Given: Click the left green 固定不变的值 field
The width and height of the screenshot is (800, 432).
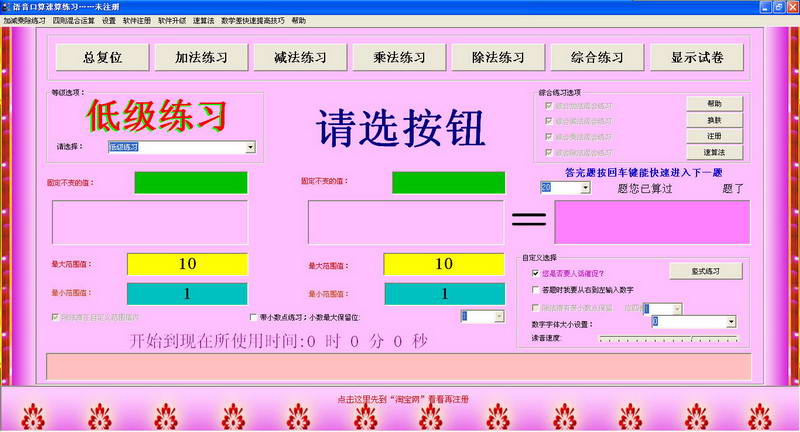Looking at the screenshot, I should coord(191,183).
